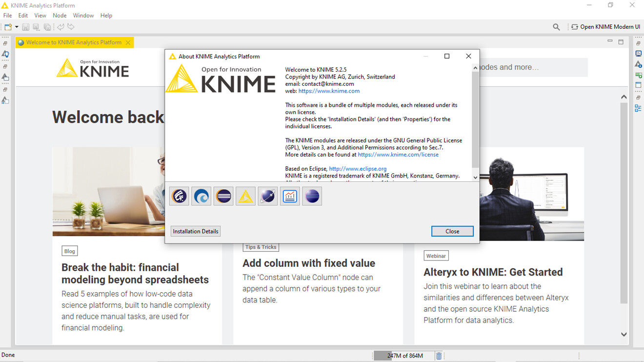Open the Console monitor icon in right sidebar
644x362 pixels.
tap(638, 54)
